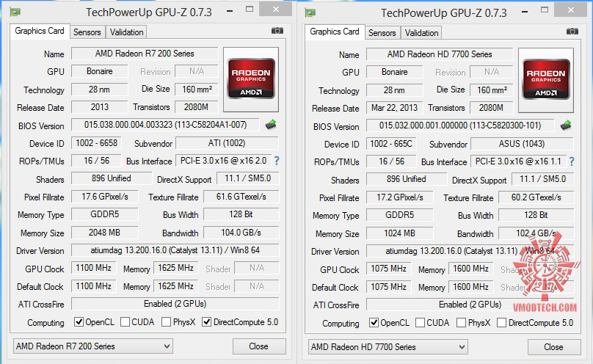593x364 pixels.
Task: Click the camera screenshot icon in R7 200 window
Action: point(277,31)
